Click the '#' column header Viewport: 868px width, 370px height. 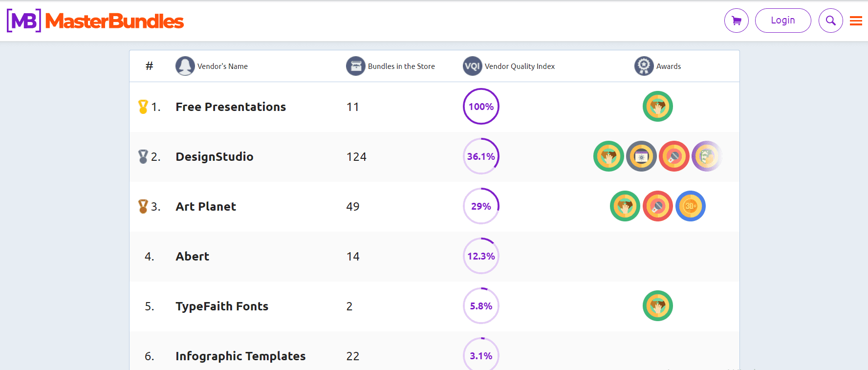coord(150,65)
